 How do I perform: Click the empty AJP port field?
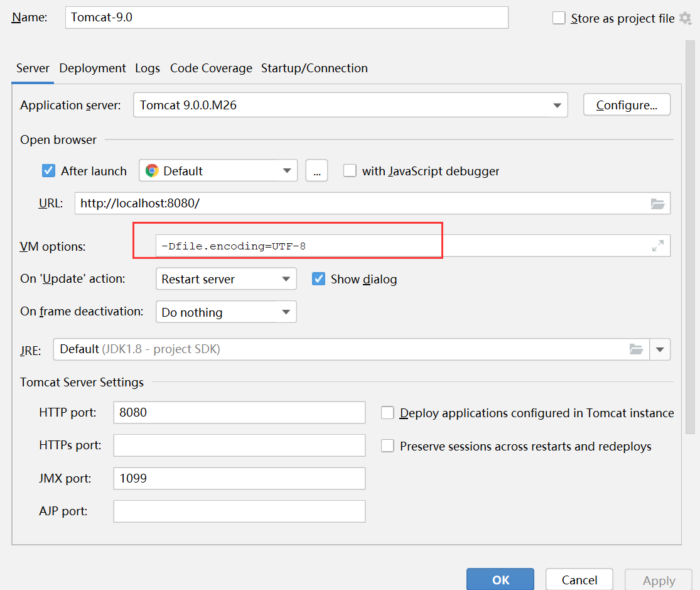(239, 511)
